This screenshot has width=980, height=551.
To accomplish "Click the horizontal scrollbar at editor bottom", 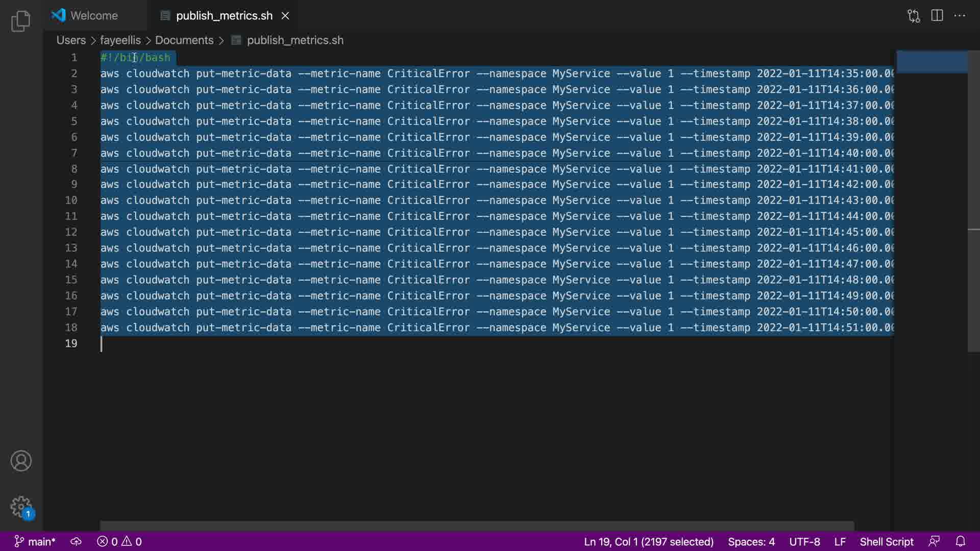I will click(476, 525).
